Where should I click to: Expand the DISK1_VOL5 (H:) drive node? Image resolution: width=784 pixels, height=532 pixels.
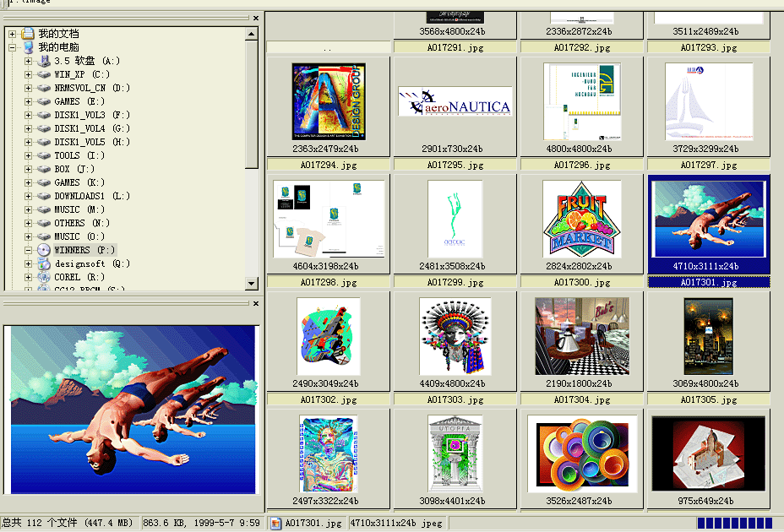tap(28, 142)
